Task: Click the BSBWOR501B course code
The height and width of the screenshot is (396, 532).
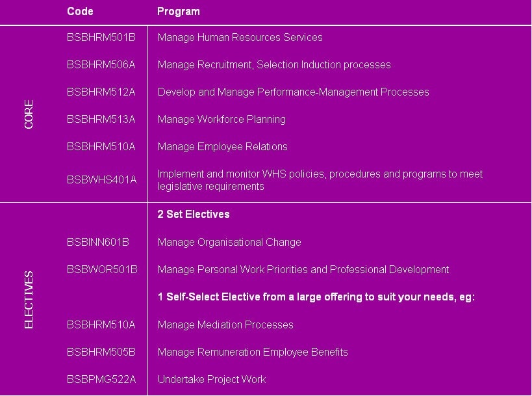Action: (x=102, y=270)
